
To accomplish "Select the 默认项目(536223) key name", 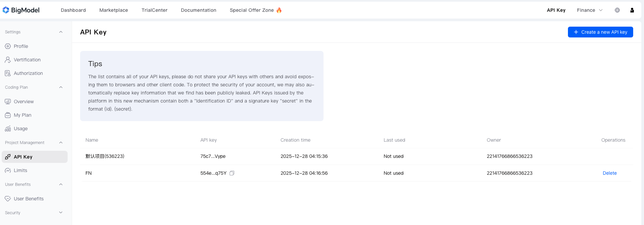I will point(105,156).
